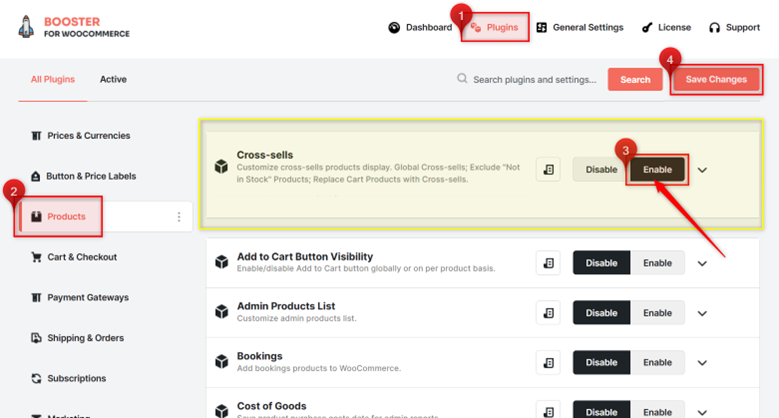Click the Shipping & Orders icon

36,338
